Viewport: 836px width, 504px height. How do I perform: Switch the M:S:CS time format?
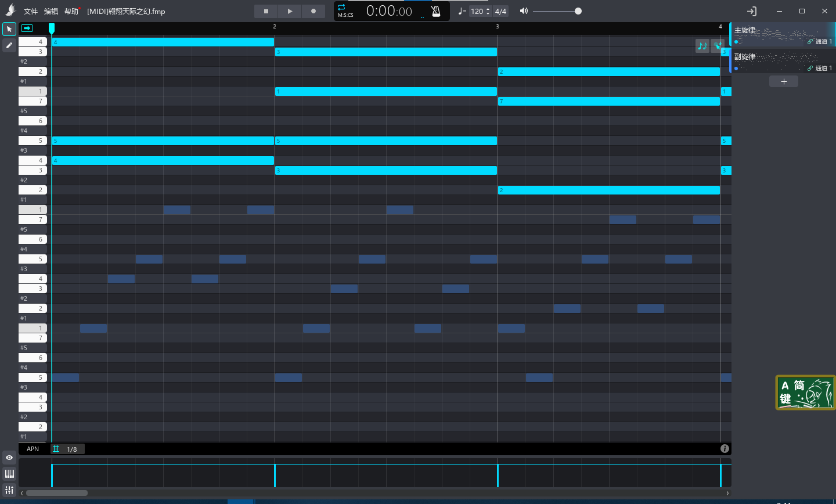point(345,15)
